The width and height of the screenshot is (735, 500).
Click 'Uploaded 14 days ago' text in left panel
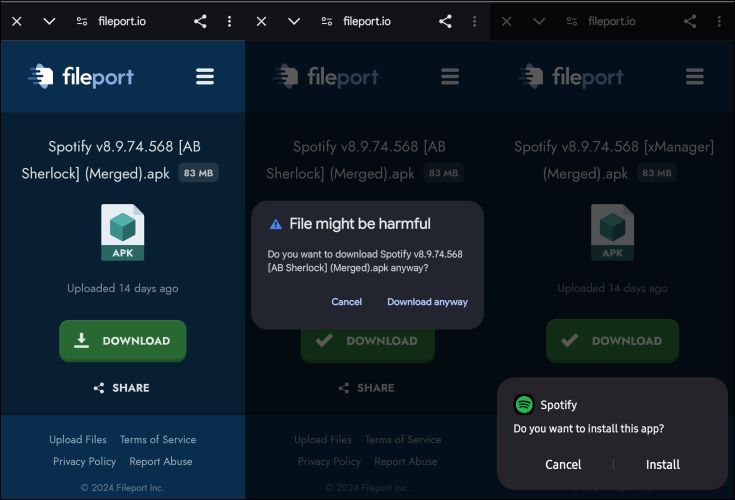pos(123,288)
